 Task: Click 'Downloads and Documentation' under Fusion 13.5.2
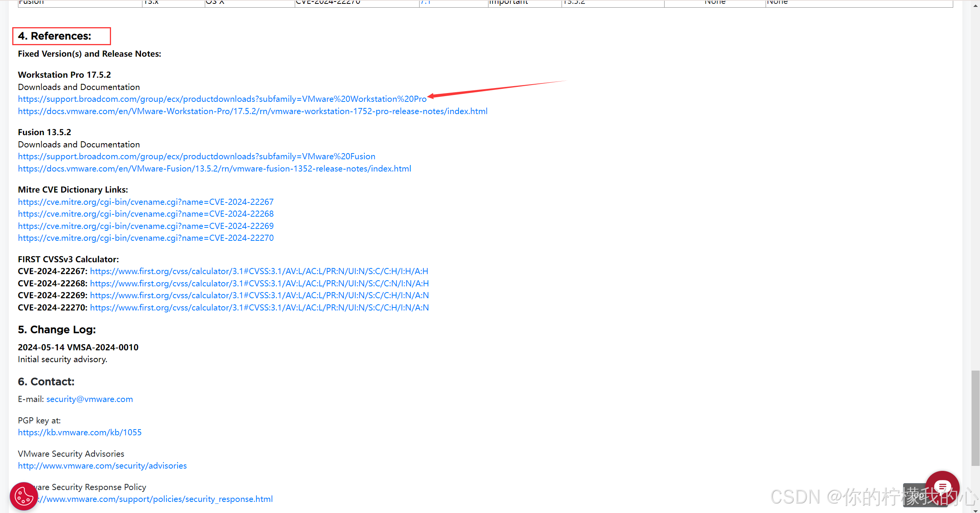79,144
